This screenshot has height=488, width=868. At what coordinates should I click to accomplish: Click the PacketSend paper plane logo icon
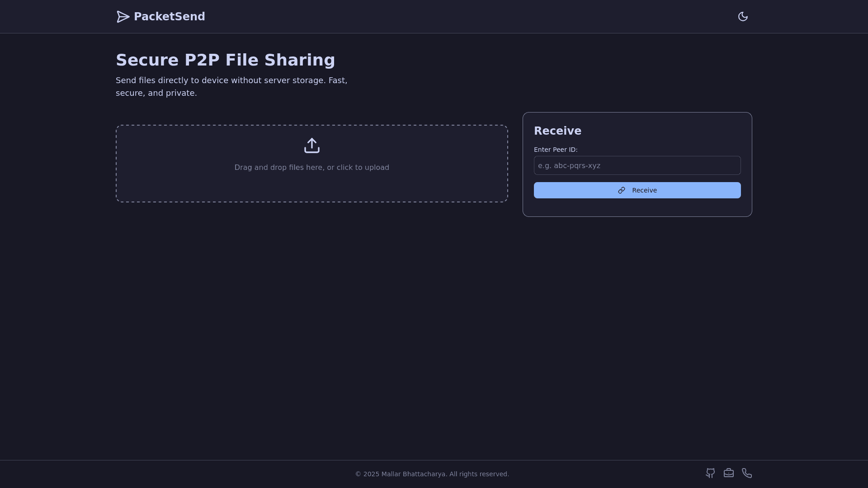[x=123, y=17]
